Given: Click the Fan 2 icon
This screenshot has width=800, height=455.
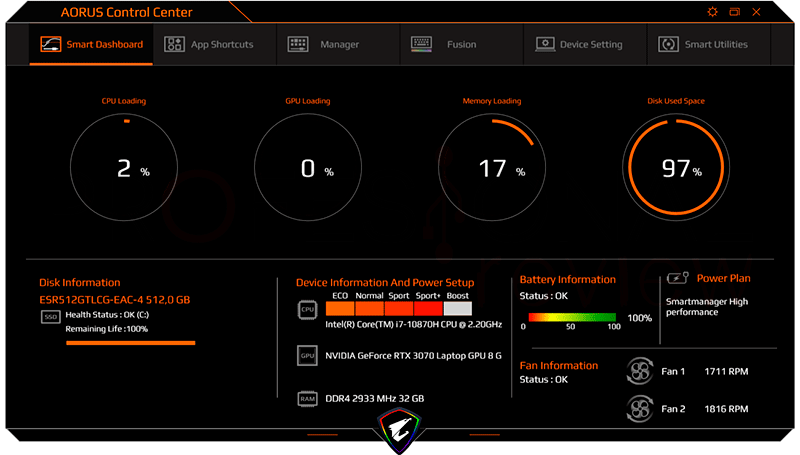Looking at the screenshot, I should (640, 409).
